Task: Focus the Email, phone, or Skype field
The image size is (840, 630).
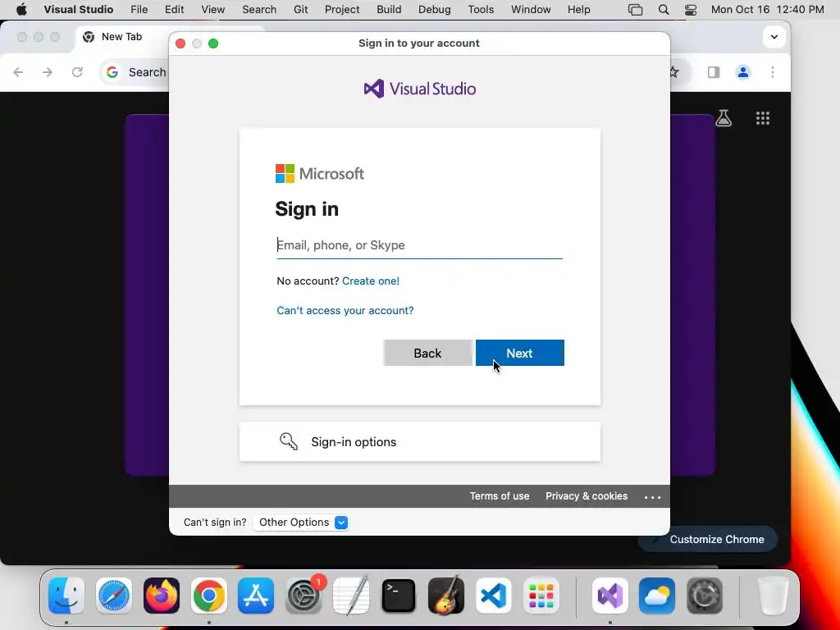Action: 419,245
